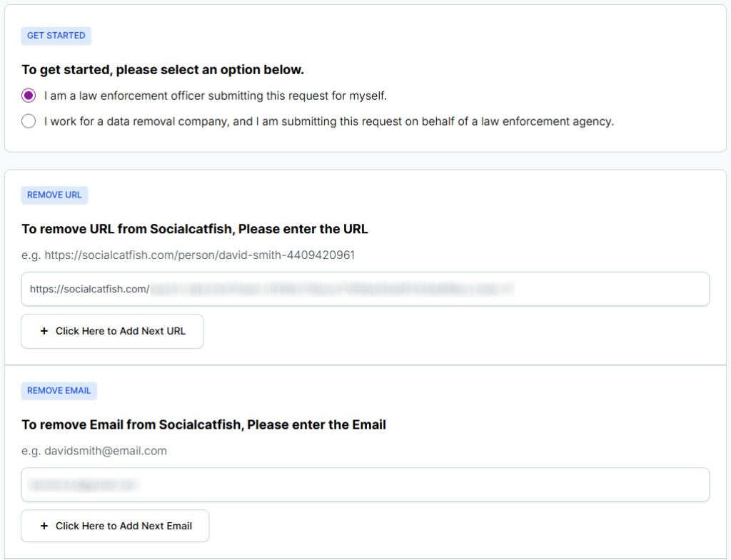
Task: Select the data removal company radio button
Action: [29, 121]
